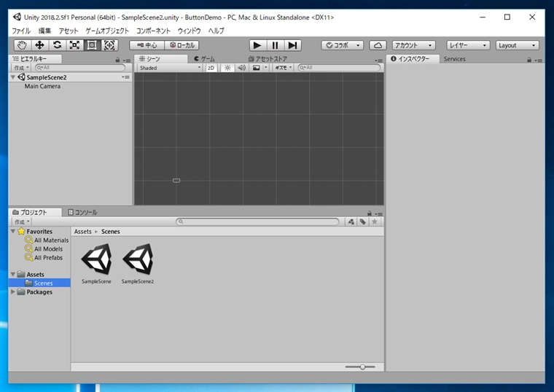Open SampleScene2 scene options menu
Screen dimensions: 554x392
click(125, 77)
